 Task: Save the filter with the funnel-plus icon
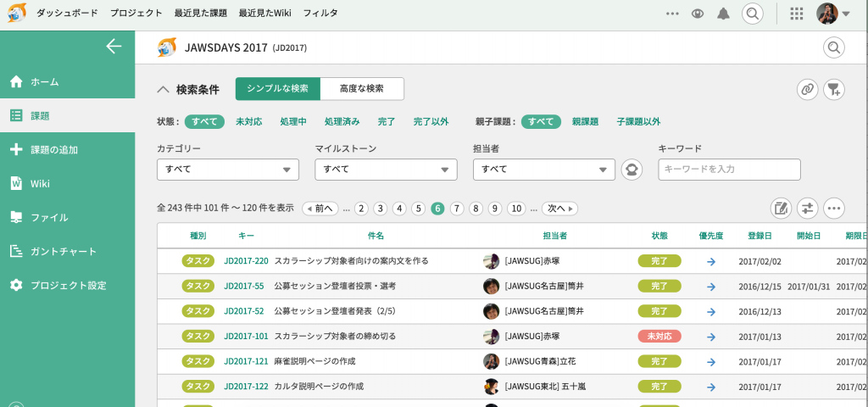click(834, 89)
